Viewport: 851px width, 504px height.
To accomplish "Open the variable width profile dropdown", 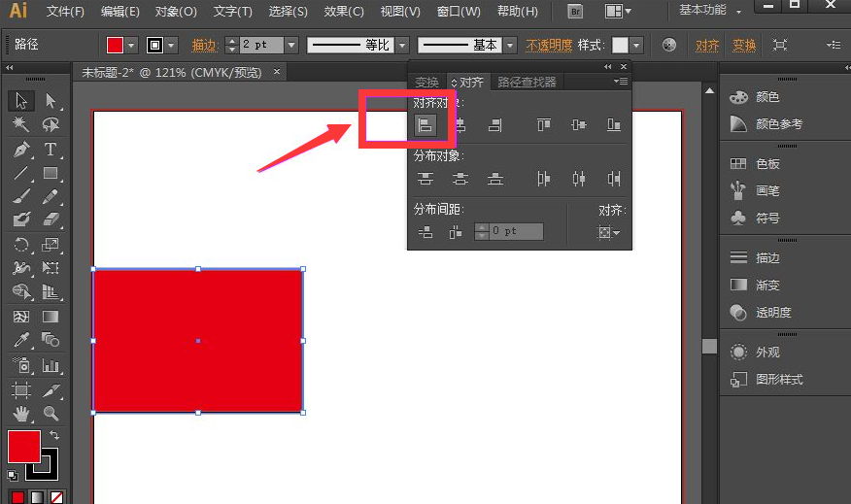I will [402, 45].
